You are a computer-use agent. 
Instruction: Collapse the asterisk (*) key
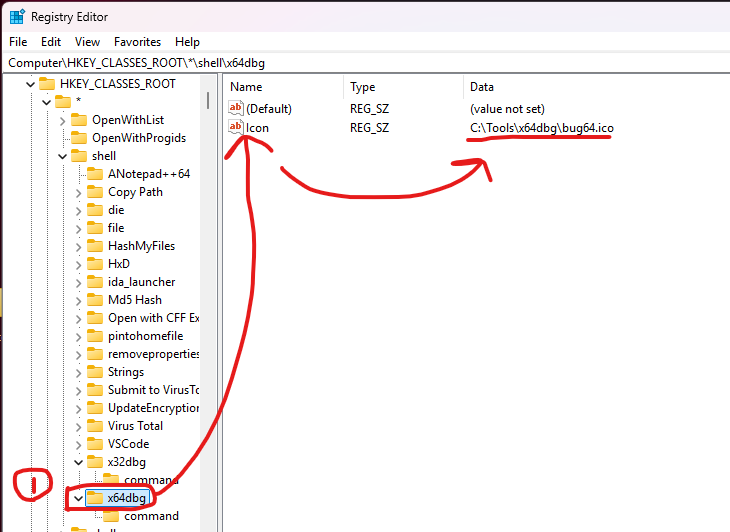47,102
